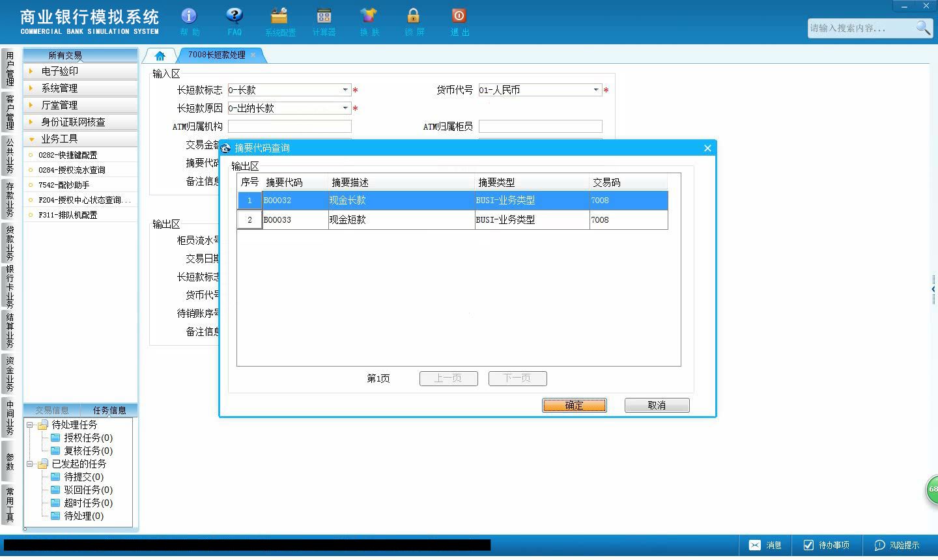Select F311-排队机配置 menu item
Viewport: 938px width, 560px height.
[x=81, y=215]
